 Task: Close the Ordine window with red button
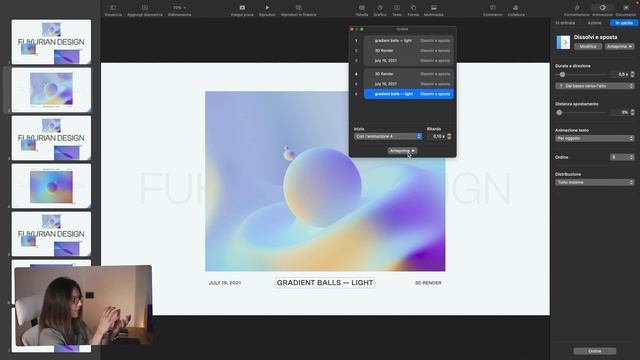[x=352, y=29]
